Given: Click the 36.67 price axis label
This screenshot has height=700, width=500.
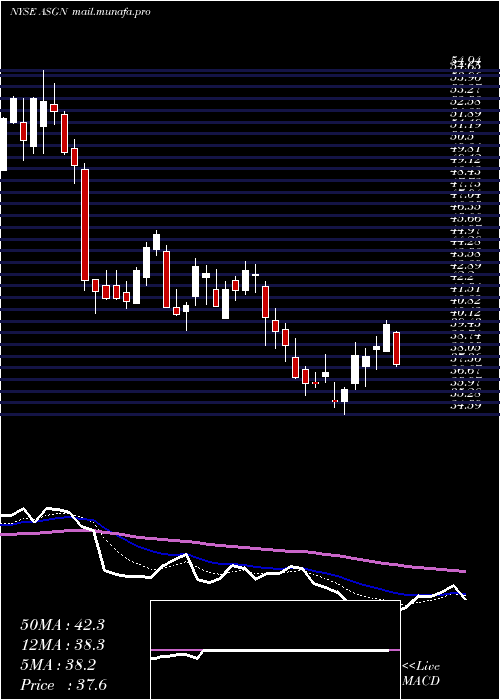Looking at the screenshot, I should [465, 371].
